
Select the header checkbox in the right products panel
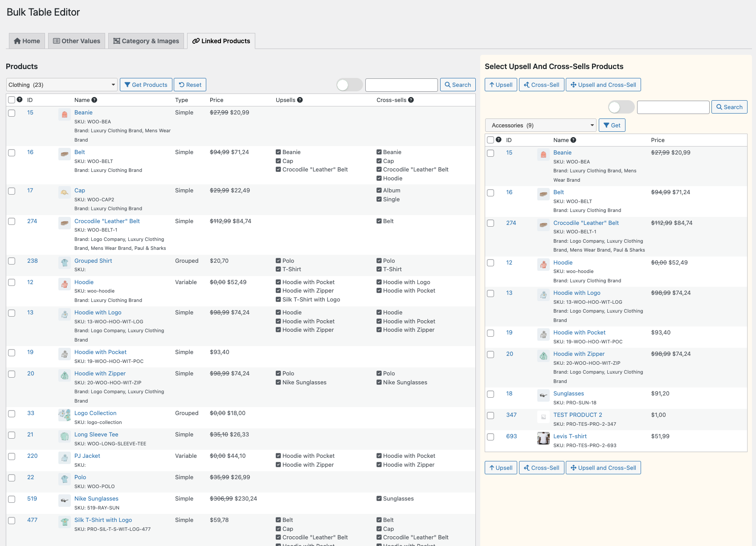(490, 140)
